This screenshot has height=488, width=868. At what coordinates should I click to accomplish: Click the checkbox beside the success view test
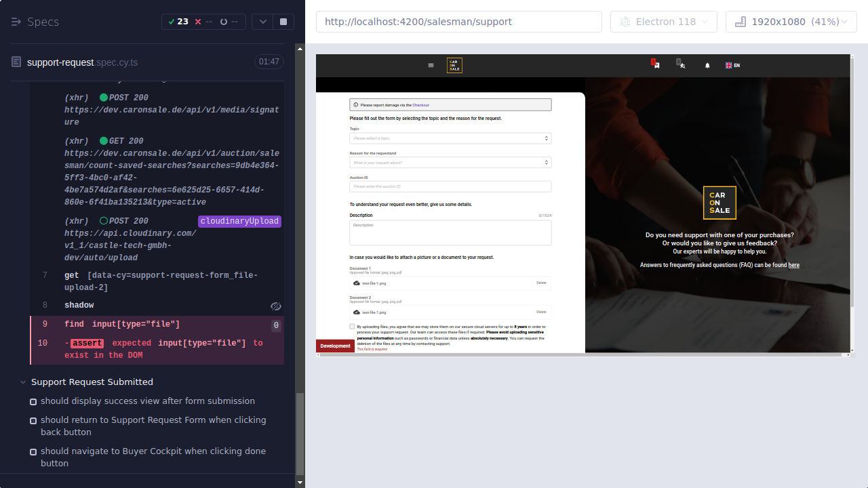pyautogui.click(x=33, y=401)
